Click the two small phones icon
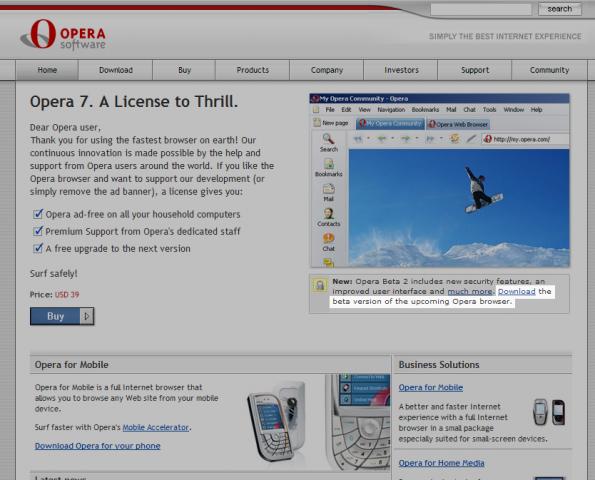595x480 pixels. pyautogui.click(x=549, y=412)
